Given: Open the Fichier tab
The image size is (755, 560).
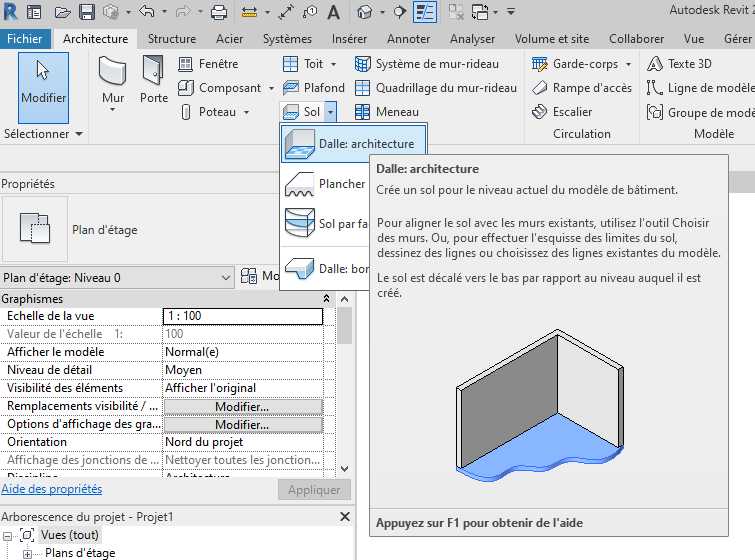Looking at the screenshot, I should (x=25, y=39).
